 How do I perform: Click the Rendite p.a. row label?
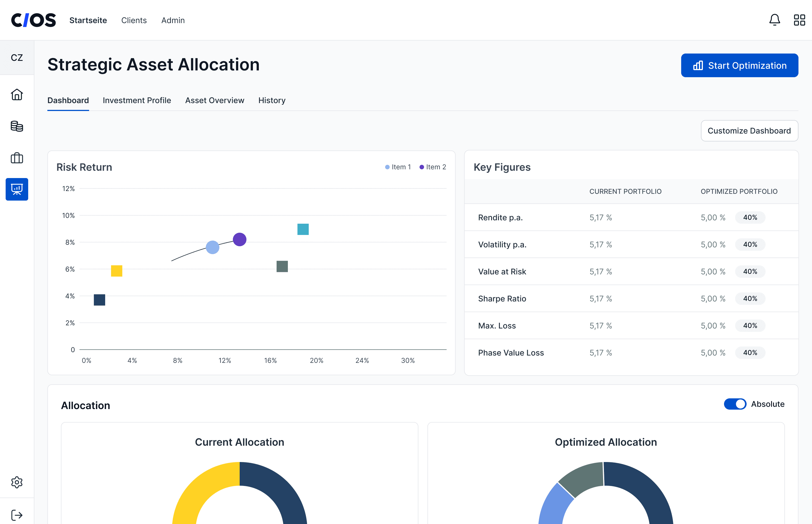tap(500, 217)
